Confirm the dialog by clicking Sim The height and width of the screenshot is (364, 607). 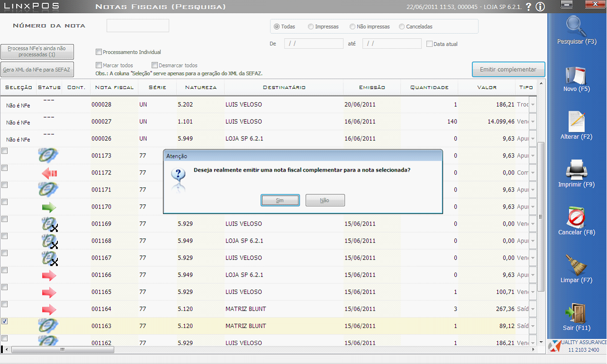click(x=280, y=200)
